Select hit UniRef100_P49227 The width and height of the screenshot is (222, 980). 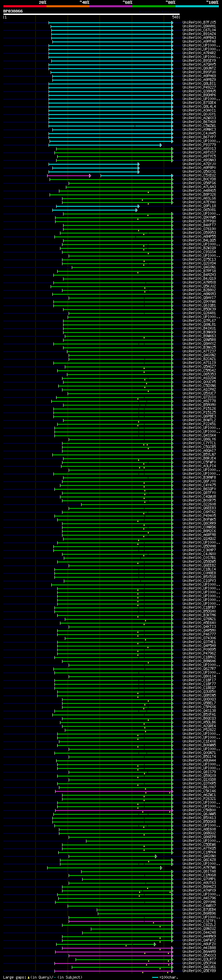coord(199,88)
